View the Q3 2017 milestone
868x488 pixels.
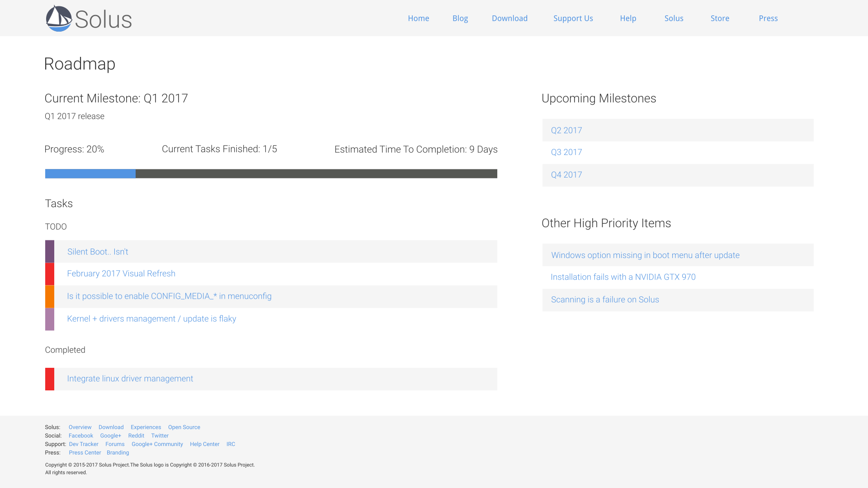678,152
